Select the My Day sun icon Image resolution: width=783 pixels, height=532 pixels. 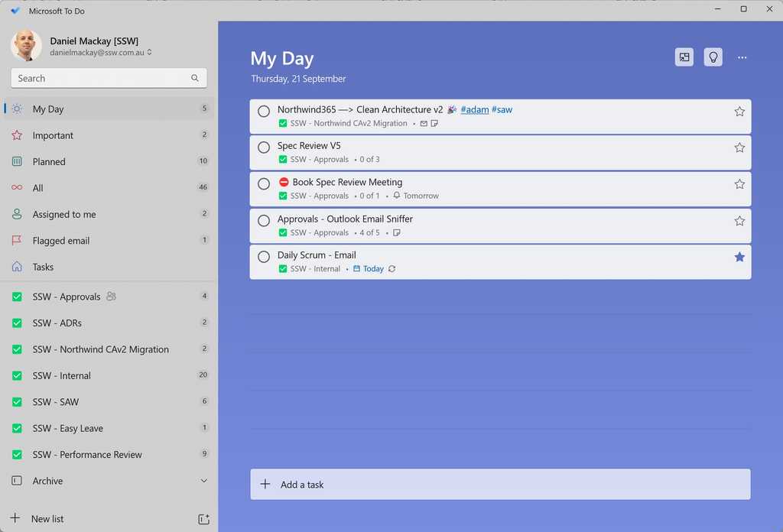point(17,109)
